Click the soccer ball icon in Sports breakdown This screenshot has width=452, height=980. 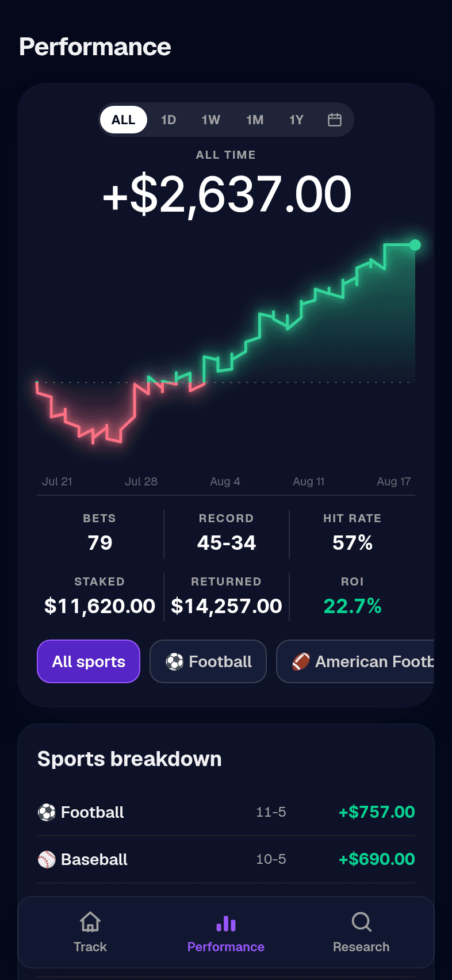pos(47,812)
